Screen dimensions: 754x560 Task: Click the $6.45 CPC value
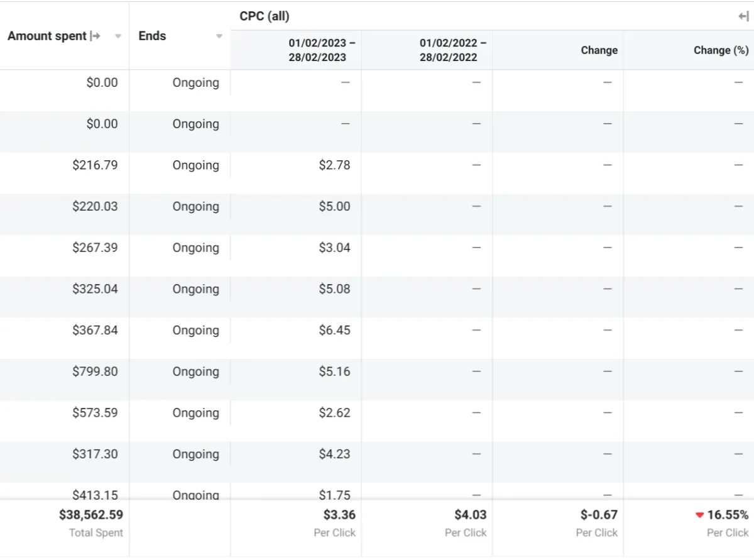pos(334,331)
